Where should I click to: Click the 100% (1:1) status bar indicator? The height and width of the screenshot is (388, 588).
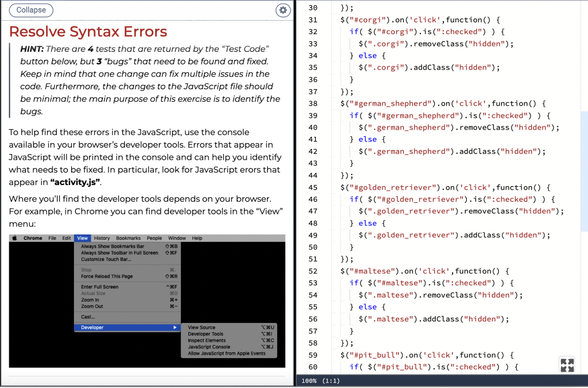coord(320,381)
